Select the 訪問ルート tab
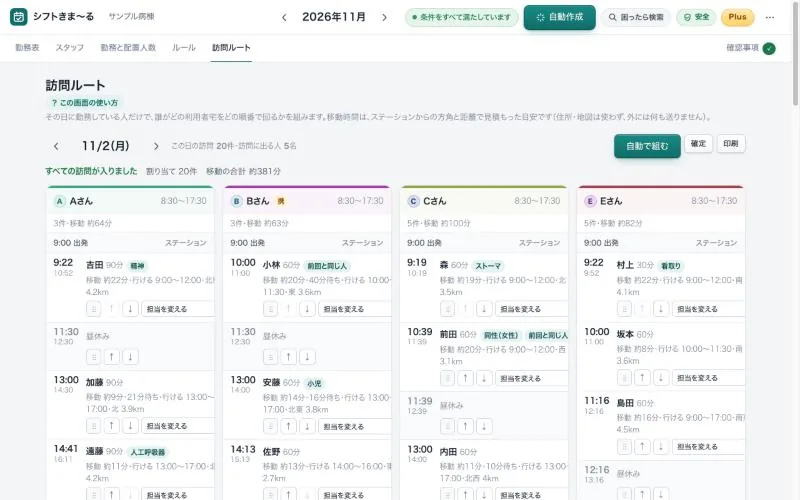Viewport: 800px width, 500px height. [231, 47]
